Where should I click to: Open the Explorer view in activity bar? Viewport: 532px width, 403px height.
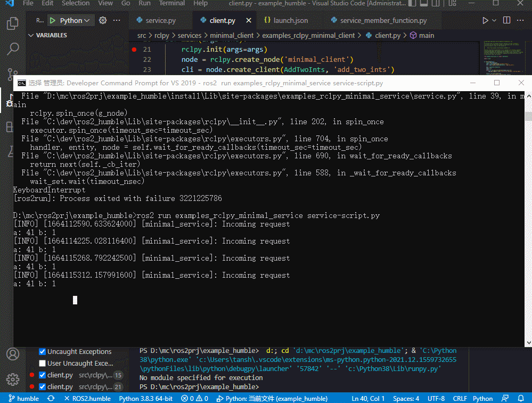point(13,23)
